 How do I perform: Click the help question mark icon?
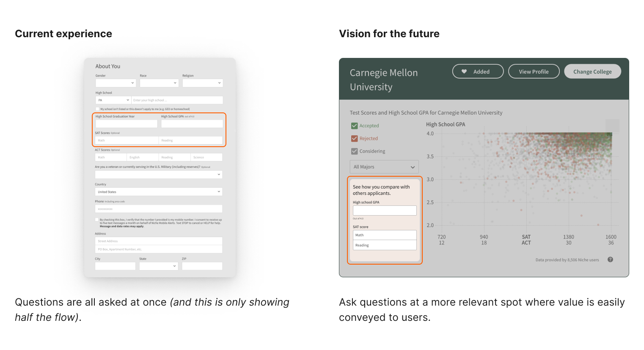coord(610,260)
